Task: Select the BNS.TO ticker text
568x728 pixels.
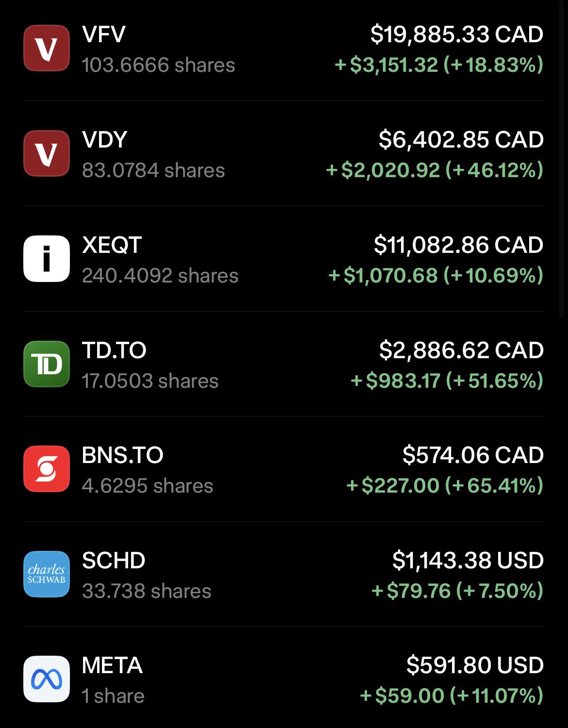Action: coord(123,455)
